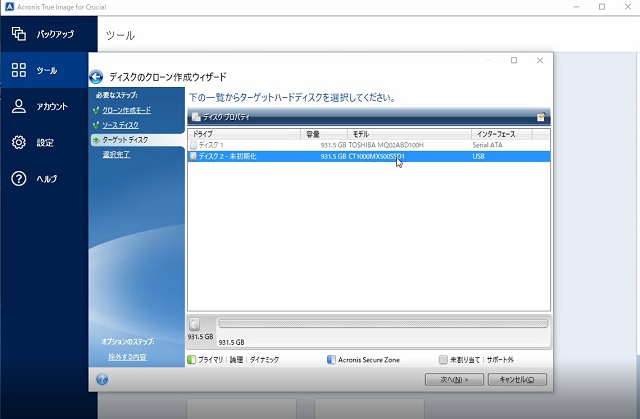
Task: Open wizard help via round question icon
Action: coord(102,379)
